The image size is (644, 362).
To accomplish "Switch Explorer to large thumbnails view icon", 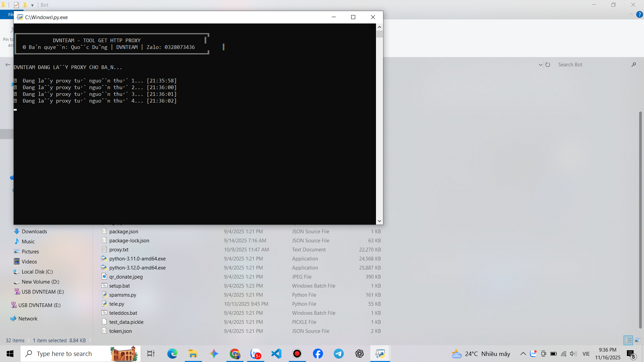I will point(638,340).
